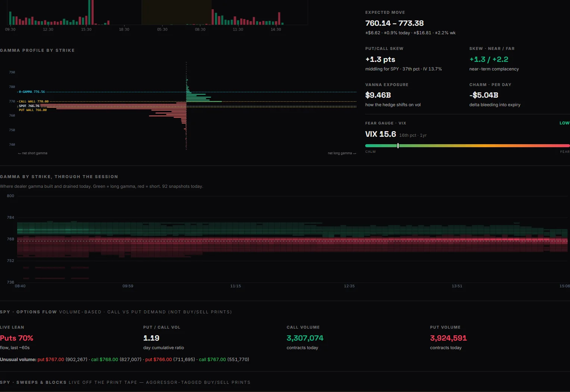Click the 11:15 time label on heatmap axis
Image resolution: width=570 pixels, height=392 pixels.
pos(235,286)
